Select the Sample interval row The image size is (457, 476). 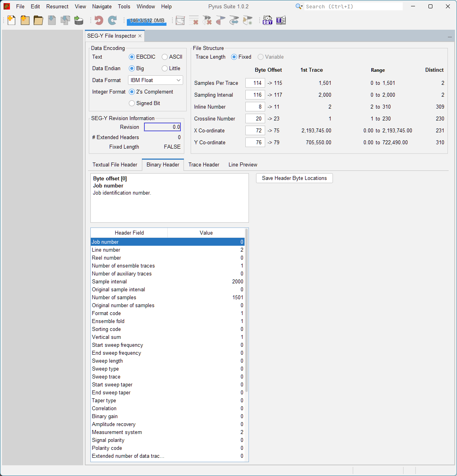point(168,281)
